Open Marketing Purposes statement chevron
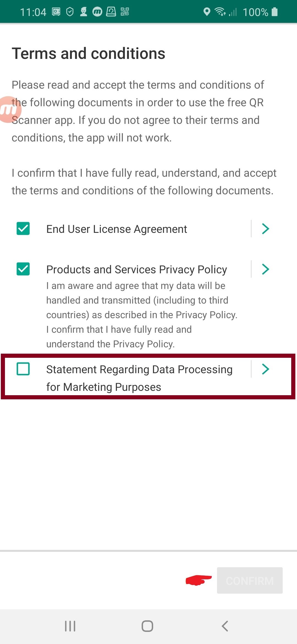This screenshot has height=644, width=297. (x=265, y=369)
